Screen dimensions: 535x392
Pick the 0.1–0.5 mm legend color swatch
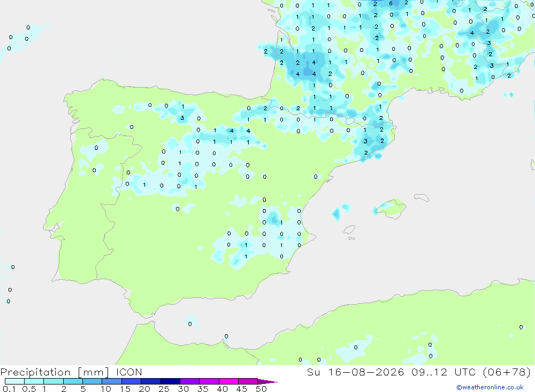point(14,381)
